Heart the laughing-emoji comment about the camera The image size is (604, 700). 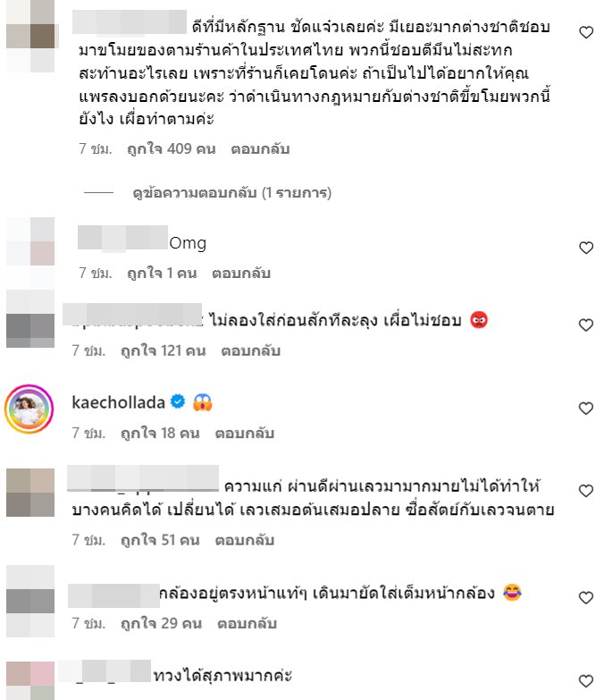pyautogui.click(x=586, y=597)
